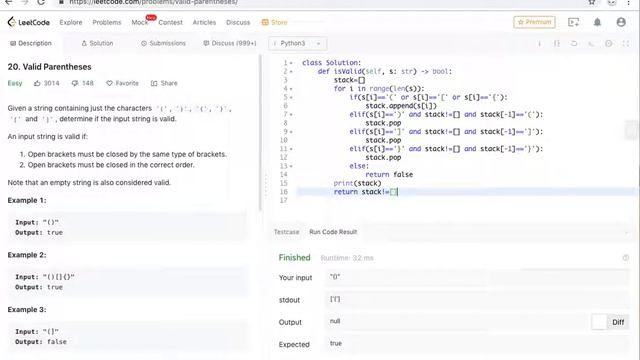Fold the else block at line 13
This screenshot has width=640, height=360.
point(291,166)
